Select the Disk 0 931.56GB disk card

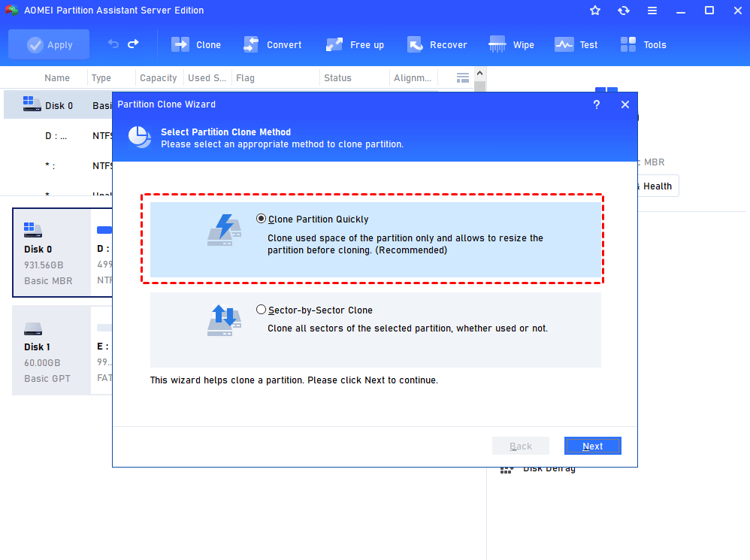click(x=52, y=253)
